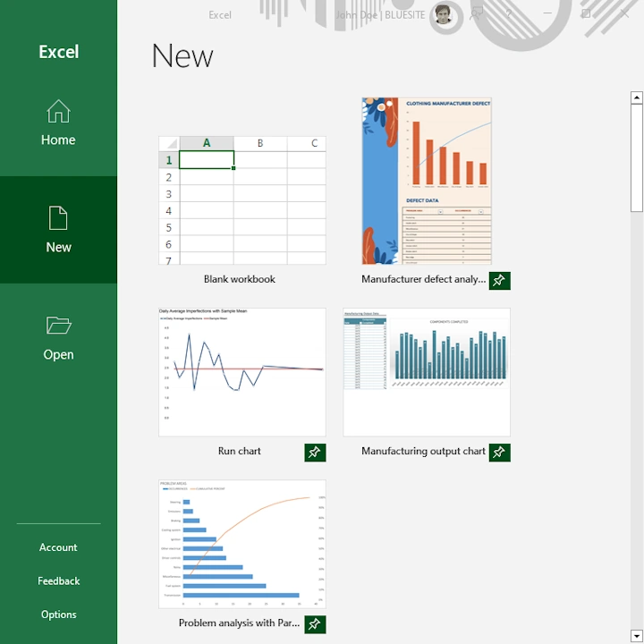Open the help question mark icon
Image resolution: width=644 pixels, height=644 pixels.
coord(508,15)
